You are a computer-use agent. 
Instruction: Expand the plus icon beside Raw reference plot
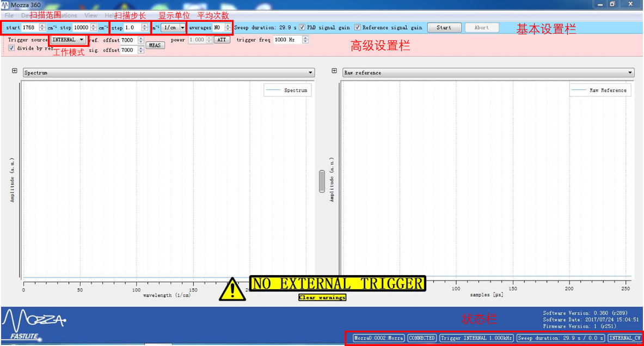pos(334,71)
